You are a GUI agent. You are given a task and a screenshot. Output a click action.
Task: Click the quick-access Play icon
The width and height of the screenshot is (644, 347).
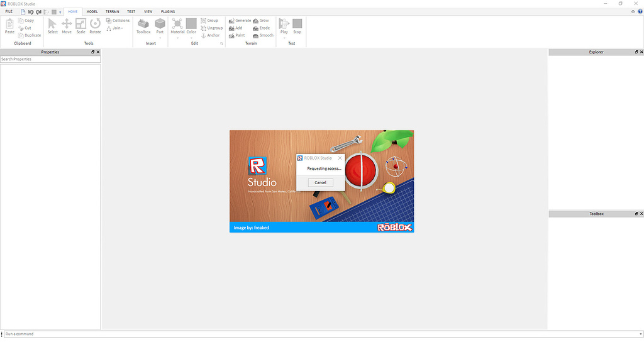point(46,12)
